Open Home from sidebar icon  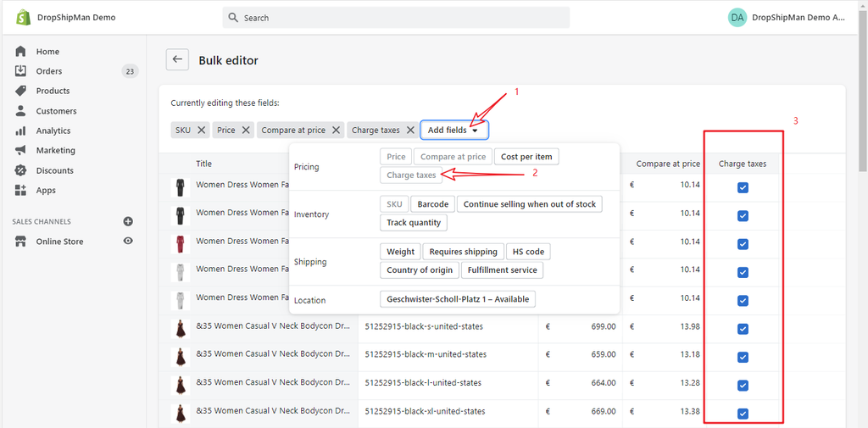click(20, 52)
